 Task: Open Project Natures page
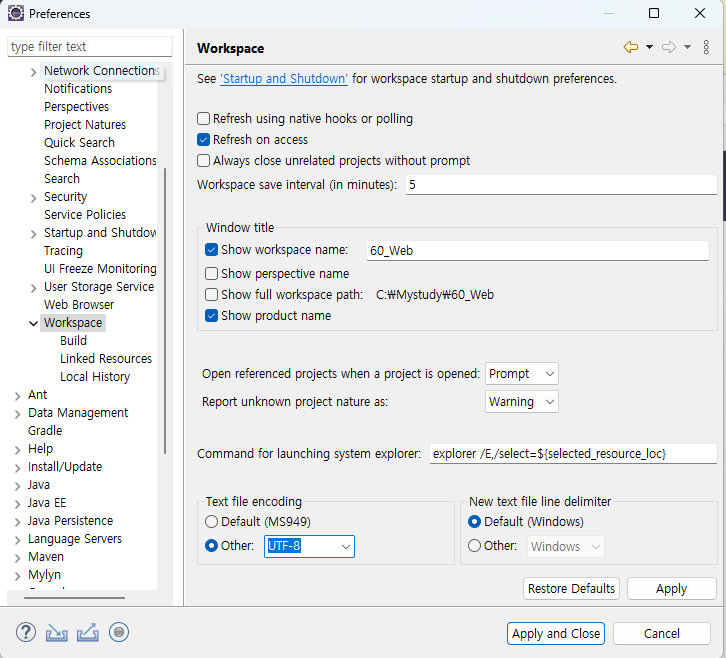click(x=85, y=125)
